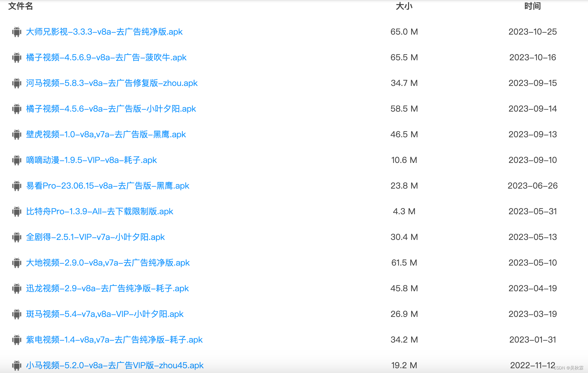Click the Android icon beside 嘀嘀动漫 apk

17,160
